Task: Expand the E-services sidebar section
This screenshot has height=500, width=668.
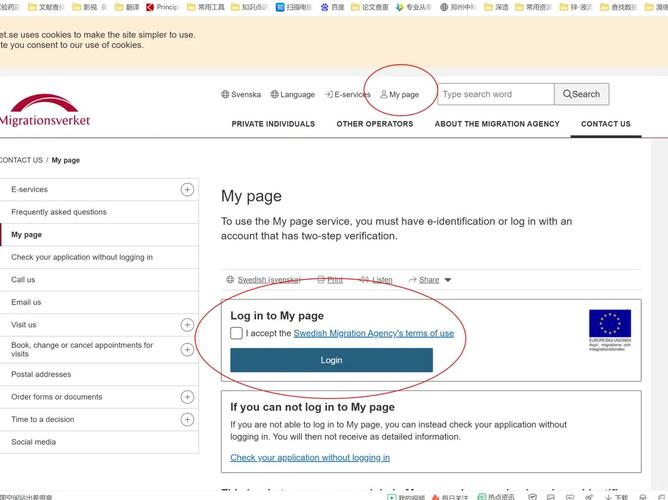Action: (187, 189)
